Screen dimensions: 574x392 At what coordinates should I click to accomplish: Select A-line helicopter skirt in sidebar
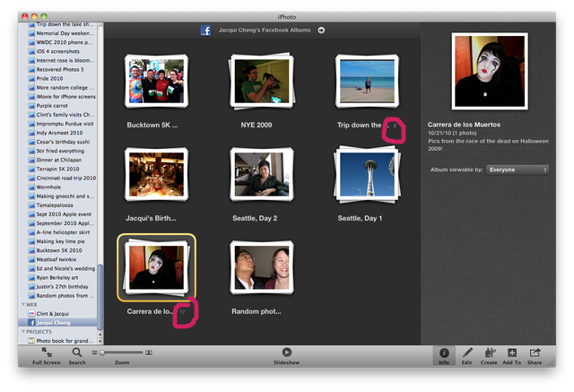(x=58, y=232)
